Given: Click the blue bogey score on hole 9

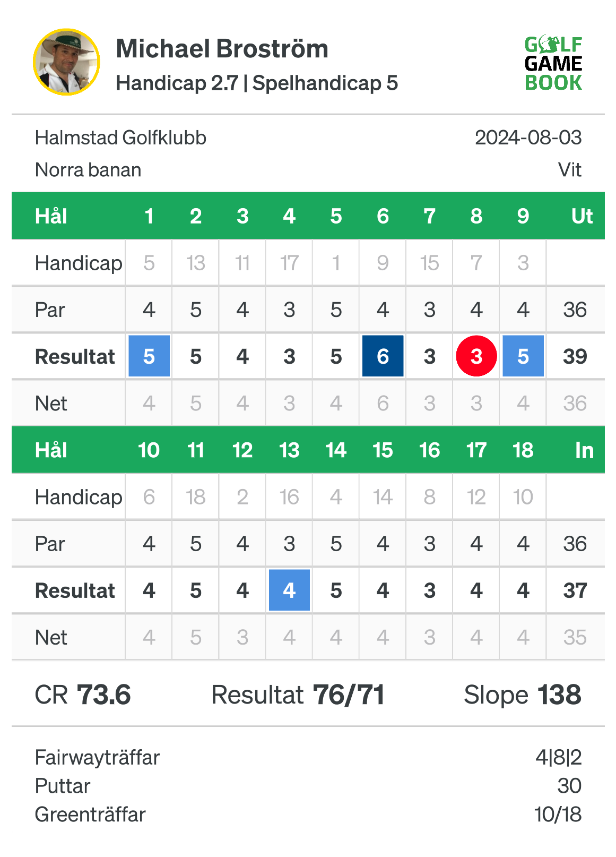Looking at the screenshot, I should (523, 356).
